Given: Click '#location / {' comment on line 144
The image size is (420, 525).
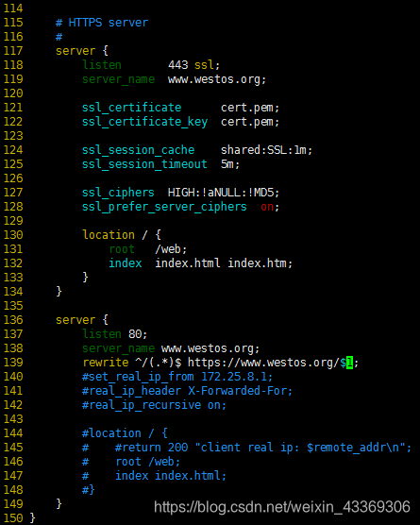Looking at the screenshot, I should click(x=125, y=433).
